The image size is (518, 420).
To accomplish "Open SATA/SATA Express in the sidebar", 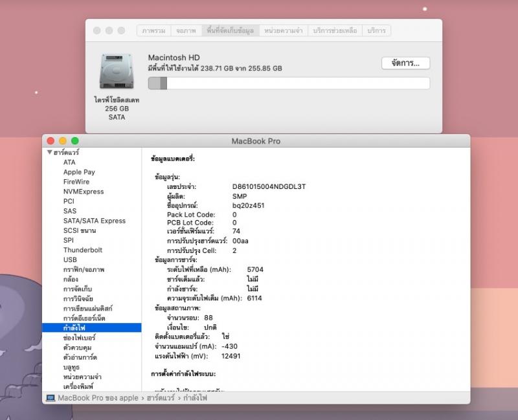I will [x=95, y=221].
